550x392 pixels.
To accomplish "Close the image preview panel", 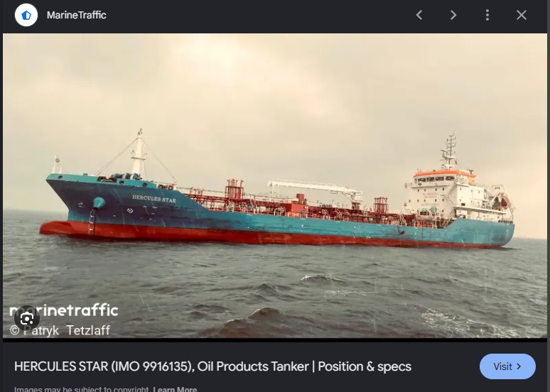I will click(x=522, y=15).
